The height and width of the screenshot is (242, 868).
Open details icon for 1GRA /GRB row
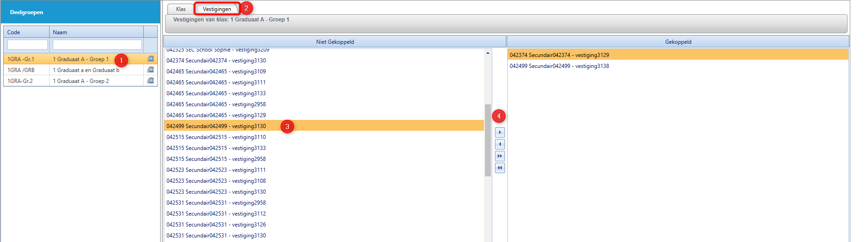tap(151, 70)
